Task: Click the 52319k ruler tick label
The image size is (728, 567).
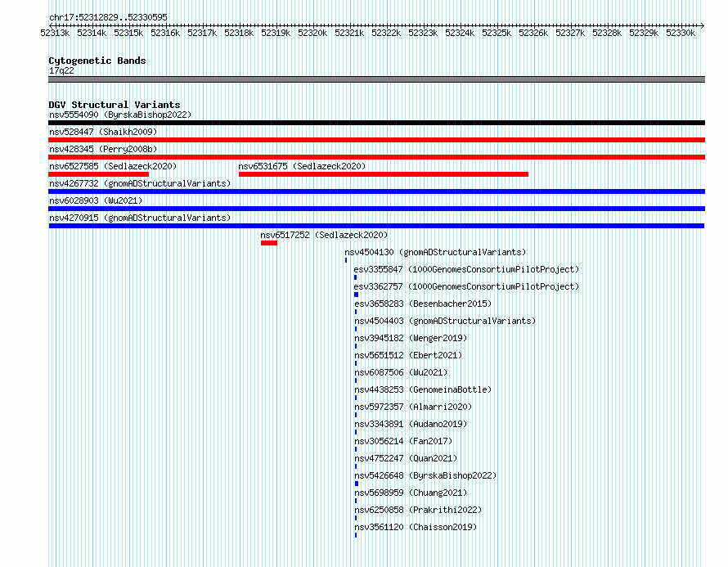Action: point(276,33)
